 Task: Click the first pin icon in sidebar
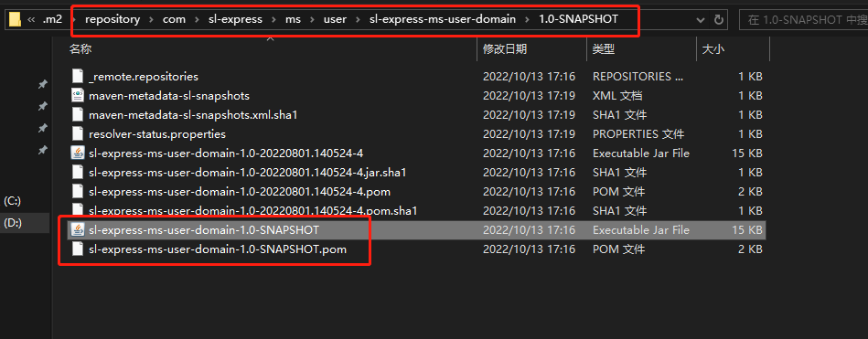click(42, 84)
